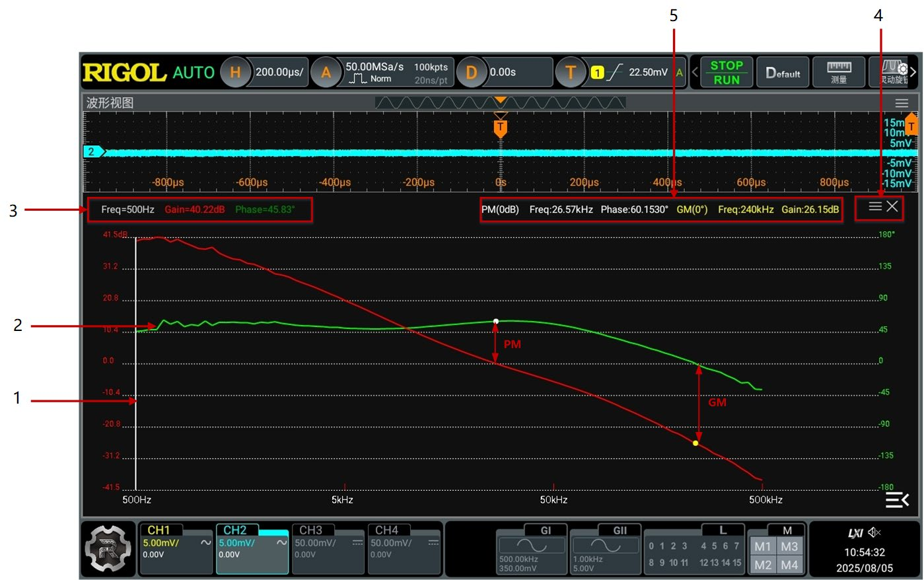Tap the orange D delay settings icon
The image size is (924, 580).
click(472, 72)
